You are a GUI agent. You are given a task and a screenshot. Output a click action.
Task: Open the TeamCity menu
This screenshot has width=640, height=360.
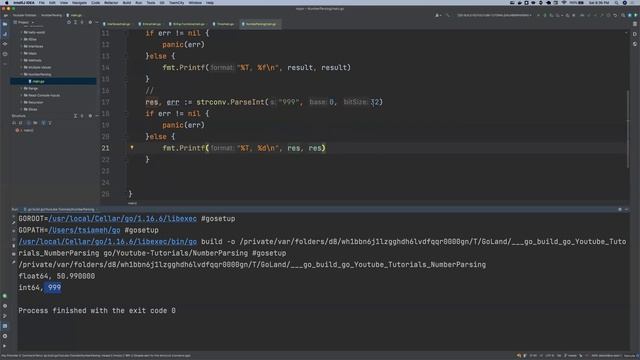click(176, 3)
